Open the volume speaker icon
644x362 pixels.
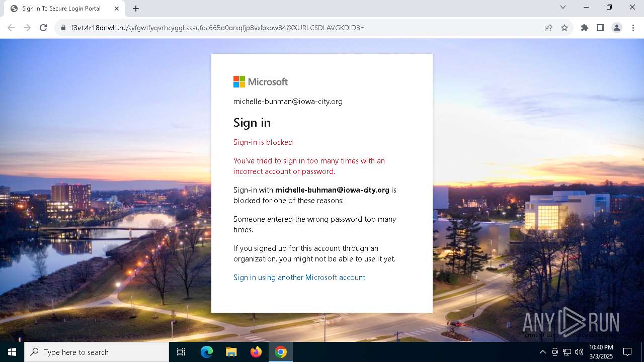(579, 352)
